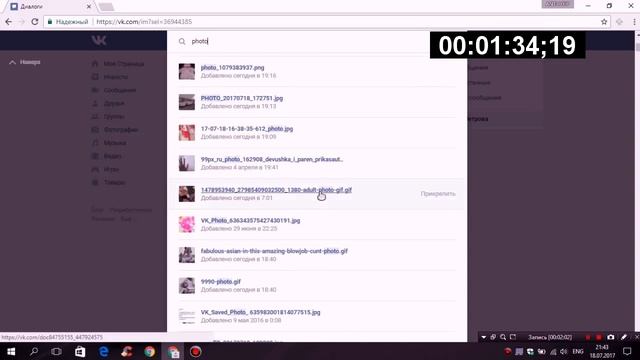Launch Microsoft Store from the taskbar
Screen dimensions: 640x360
80,351
